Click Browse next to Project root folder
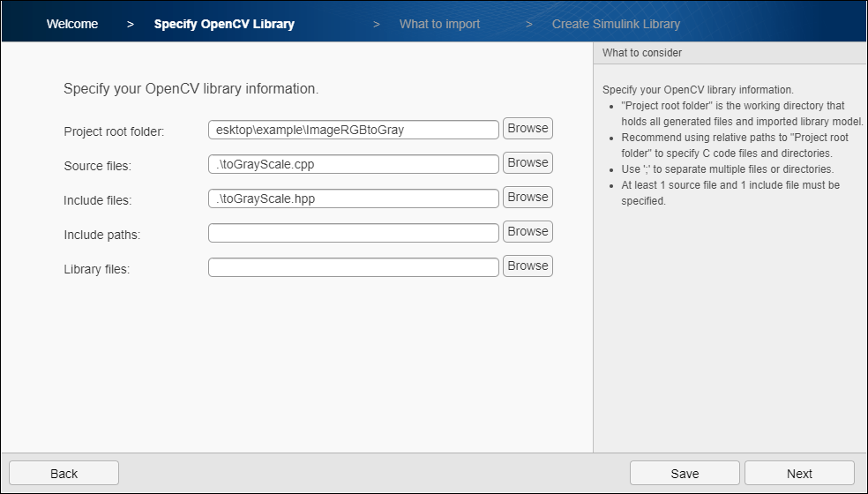 click(528, 129)
